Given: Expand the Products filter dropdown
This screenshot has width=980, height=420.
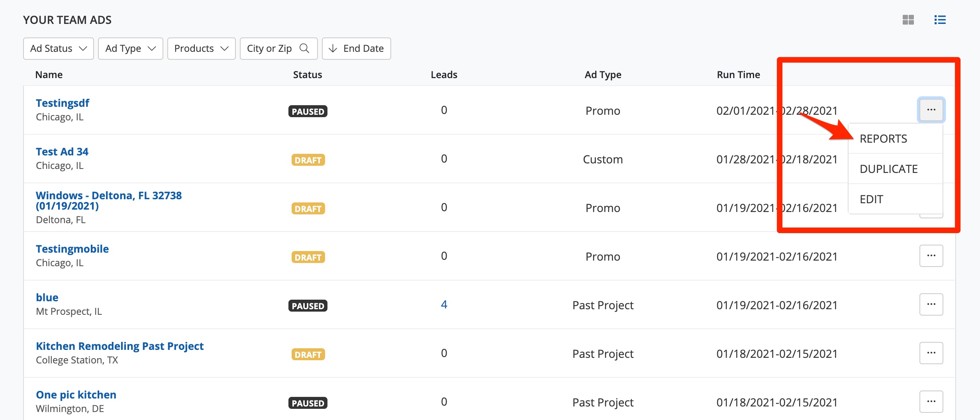Looking at the screenshot, I should click(201, 49).
